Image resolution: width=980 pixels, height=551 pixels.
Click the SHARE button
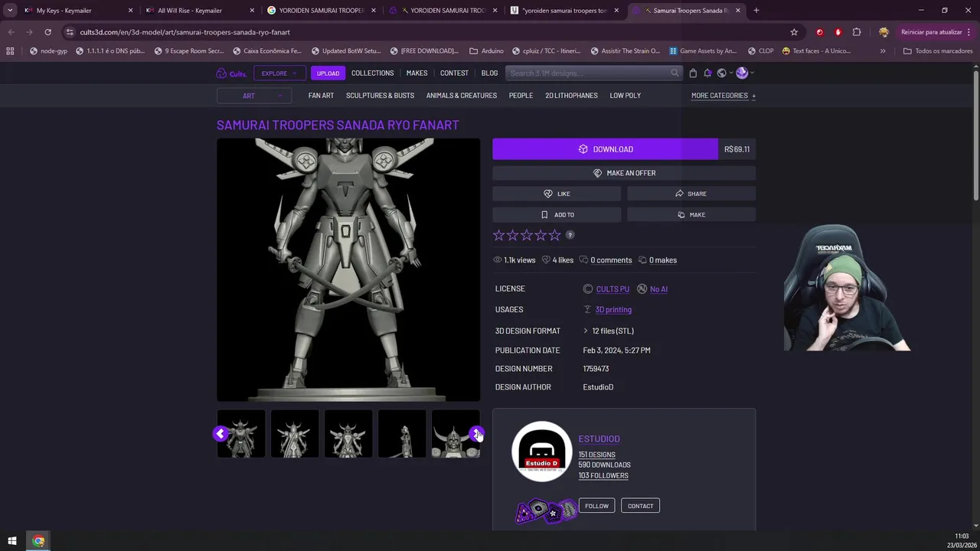coord(691,194)
